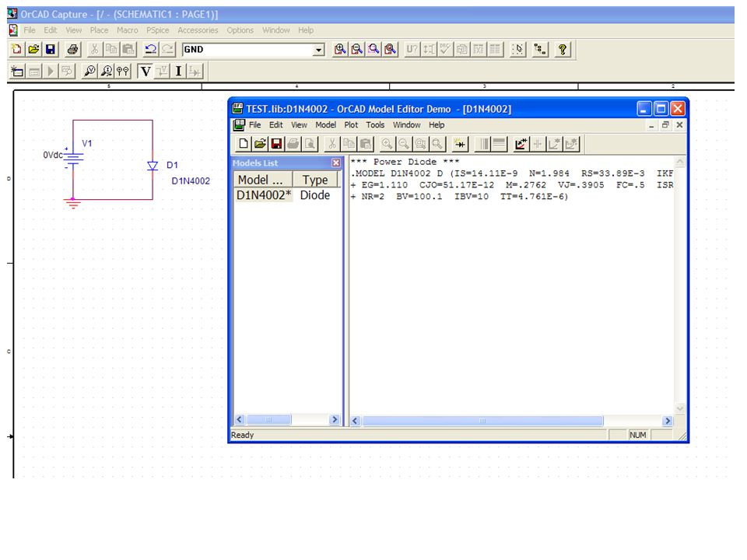Click Save icon in OrCAD Capture toolbar
The height and width of the screenshot is (560, 747).
point(51,49)
